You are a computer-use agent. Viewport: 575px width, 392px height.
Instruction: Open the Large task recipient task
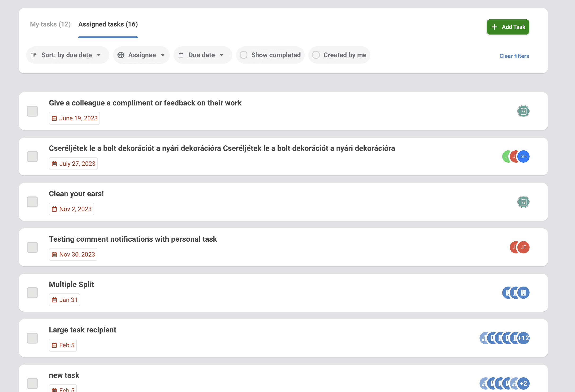pos(82,330)
